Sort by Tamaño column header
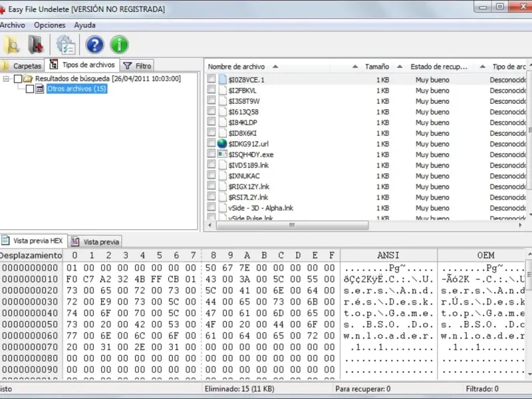Viewport: 532px width, 399px height. 376,66
